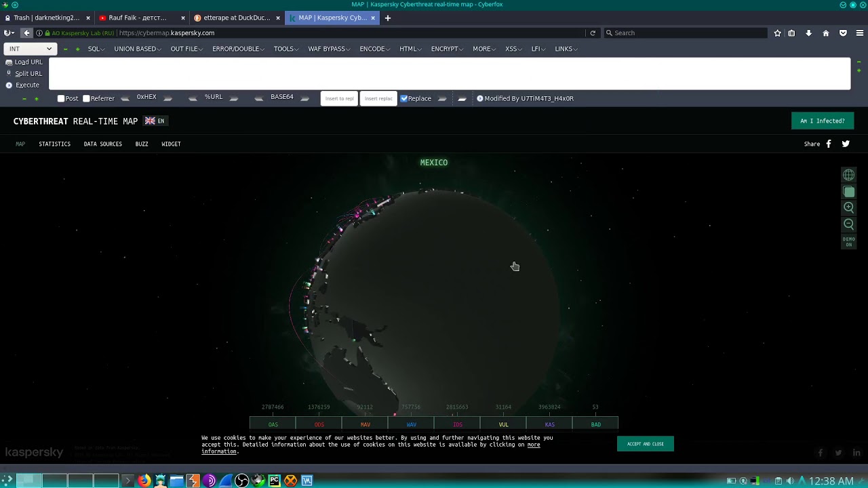Expand the ERROR/DOUBLE dropdown

pyautogui.click(x=238, y=49)
